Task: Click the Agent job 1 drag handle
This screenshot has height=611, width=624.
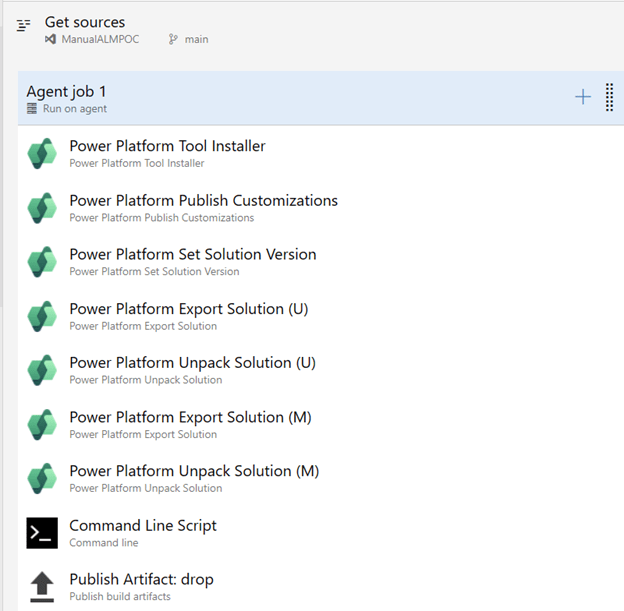Action: coord(609,97)
